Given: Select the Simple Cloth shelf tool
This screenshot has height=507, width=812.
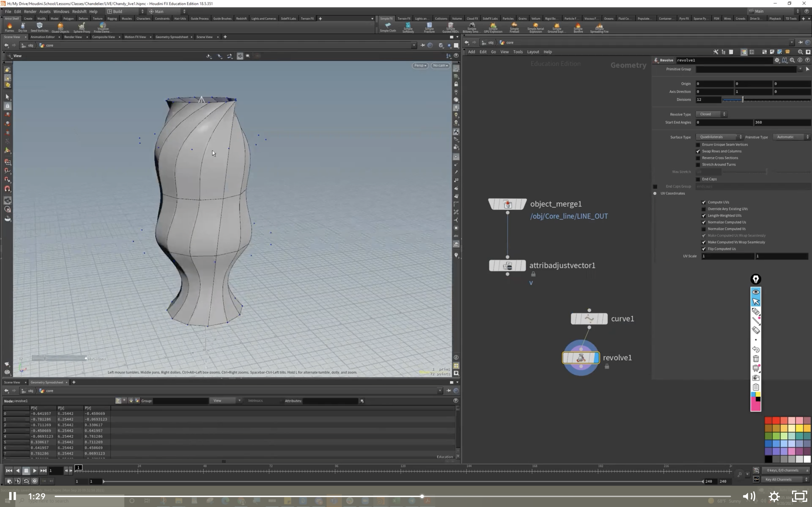Looking at the screenshot, I should 388,26.
